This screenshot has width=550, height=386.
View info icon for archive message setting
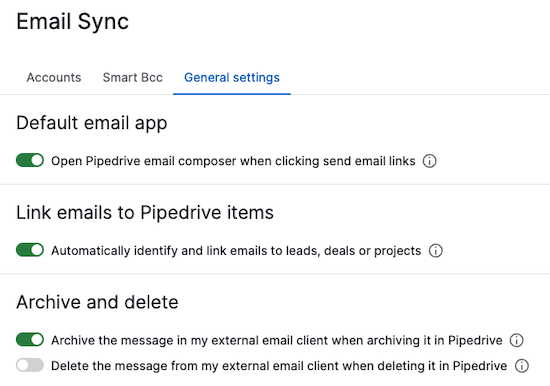tap(516, 340)
